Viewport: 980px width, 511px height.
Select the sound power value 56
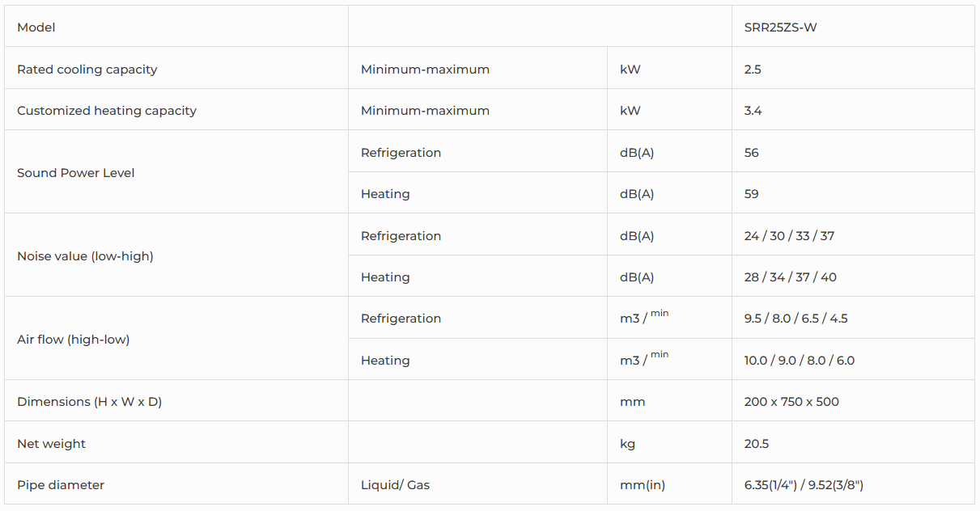(752, 153)
